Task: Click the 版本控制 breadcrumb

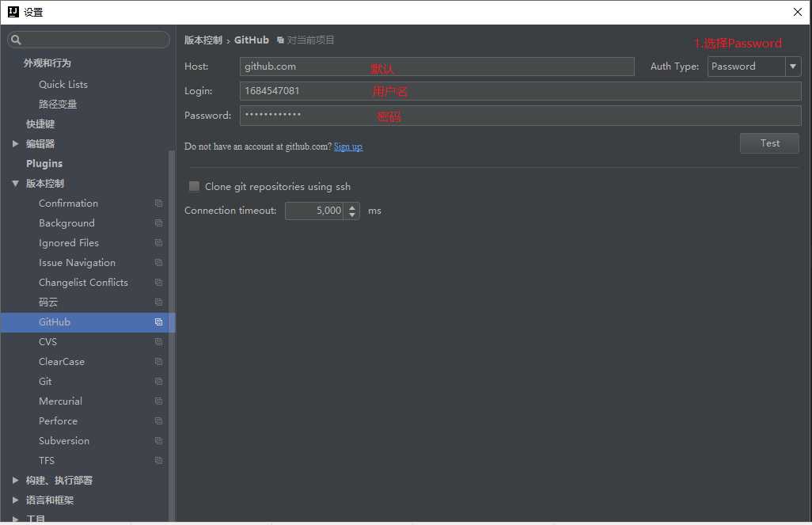Action: click(203, 40)
